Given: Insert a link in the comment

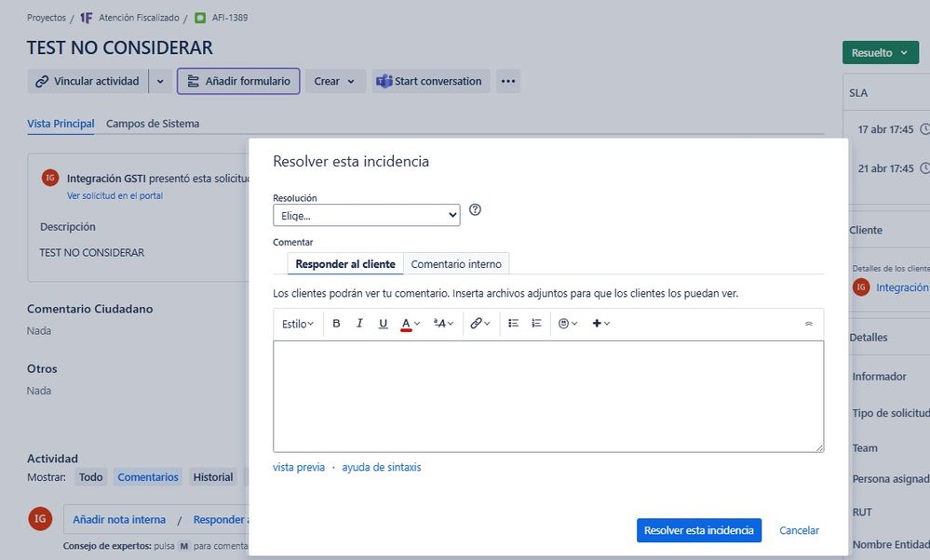Looking at the screenshot, I should coord(479,324).
